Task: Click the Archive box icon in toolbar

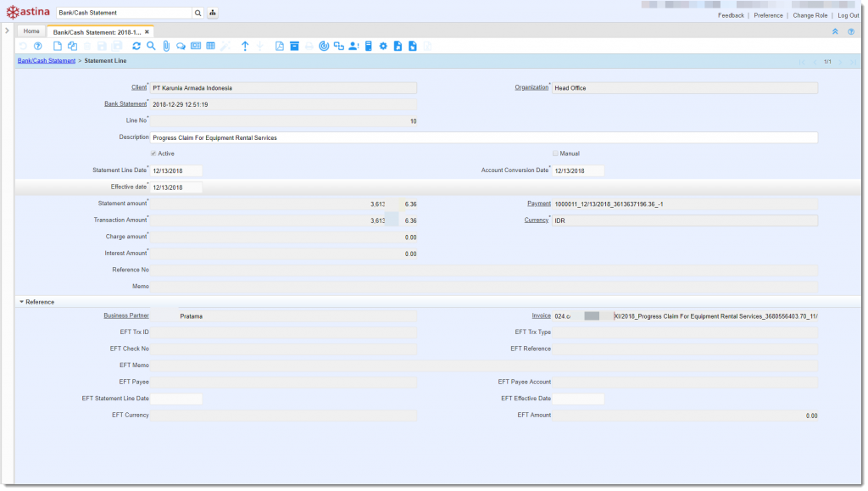Action: [x=294, y=46]
